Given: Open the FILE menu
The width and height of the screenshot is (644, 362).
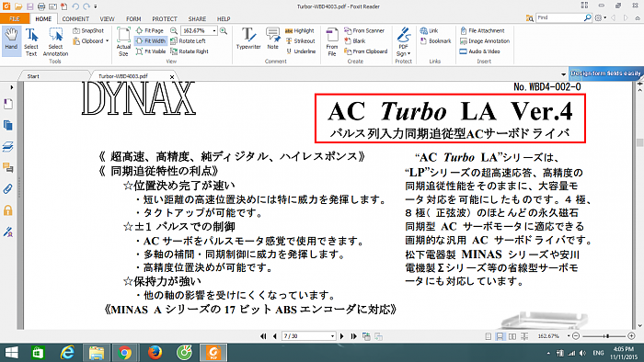Looking at the screenshot, I should click(15, 19).
